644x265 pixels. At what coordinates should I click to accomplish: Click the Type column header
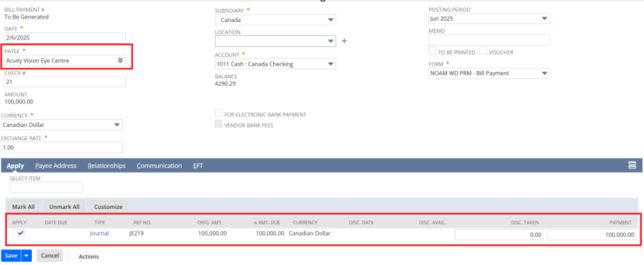(x=100, y=223)
